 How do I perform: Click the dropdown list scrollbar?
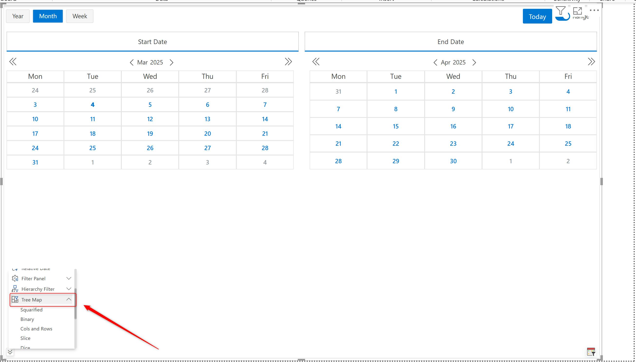click(x=75, y=304)
